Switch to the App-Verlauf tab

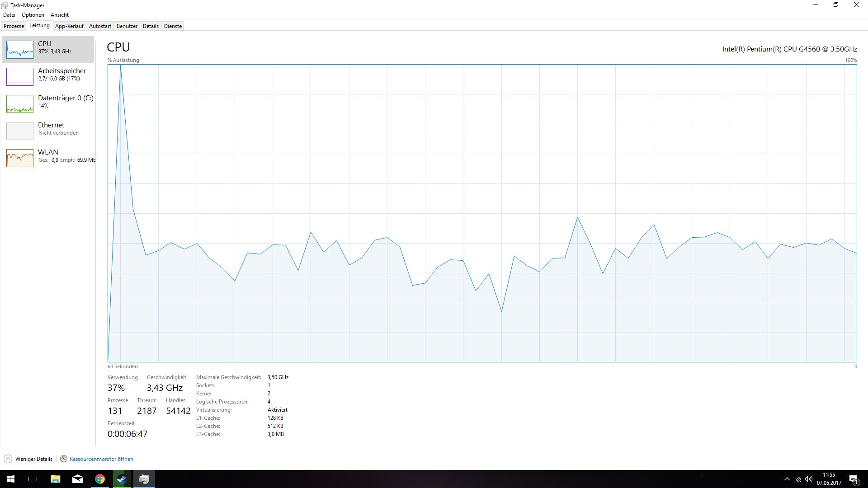(x=69, y=26)
